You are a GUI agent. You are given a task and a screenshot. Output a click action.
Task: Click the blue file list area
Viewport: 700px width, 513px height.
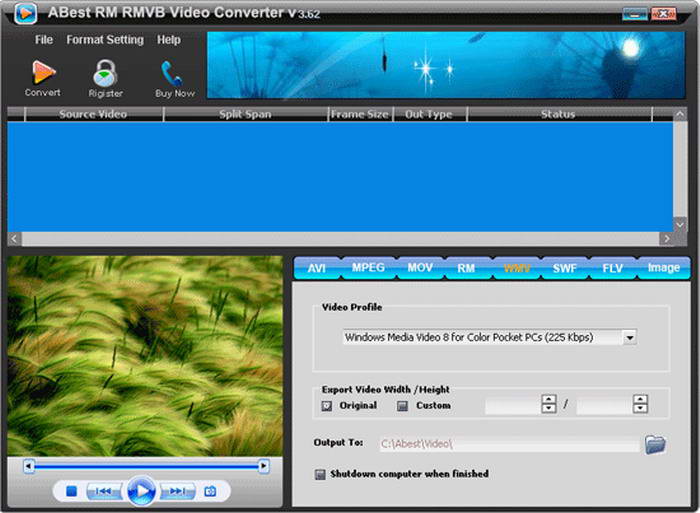click(x=340, y=177)
